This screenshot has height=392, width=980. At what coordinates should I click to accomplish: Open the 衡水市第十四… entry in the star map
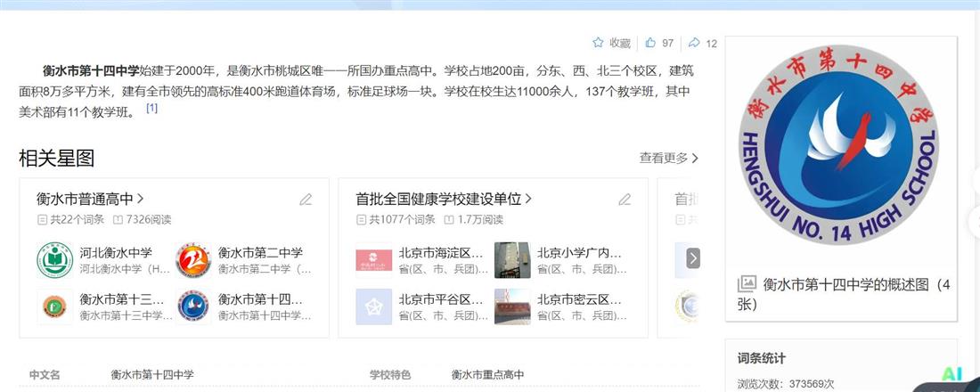[260, 298]
